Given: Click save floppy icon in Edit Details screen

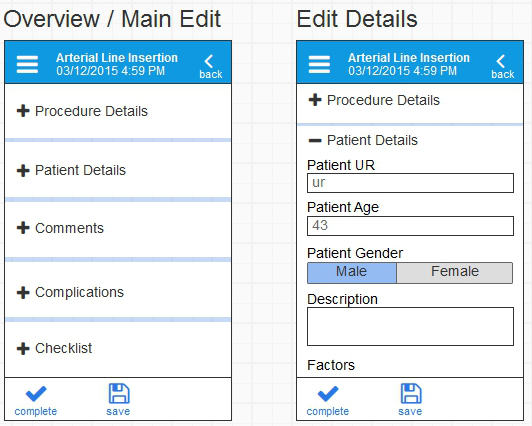Looking at the screenshot, I should click(411, 393).
